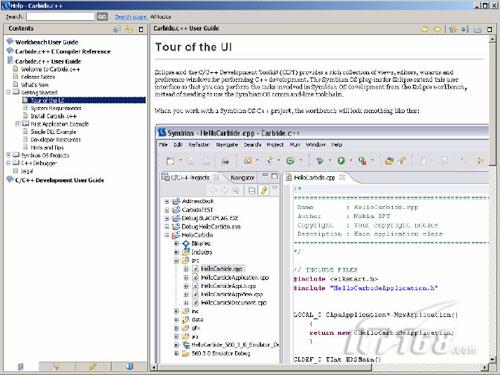
Task: Click the inc folder in embedded project tree
Action: point(195,311)
